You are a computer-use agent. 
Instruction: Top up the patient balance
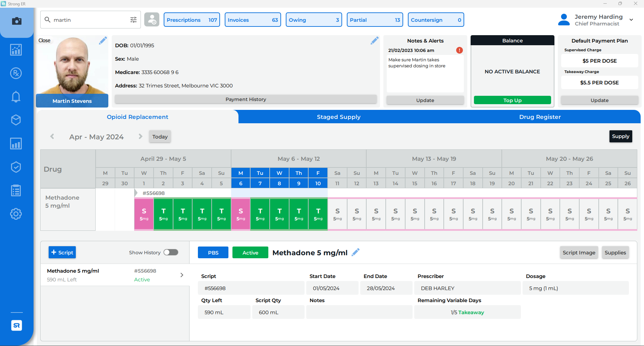coord(512,100)
